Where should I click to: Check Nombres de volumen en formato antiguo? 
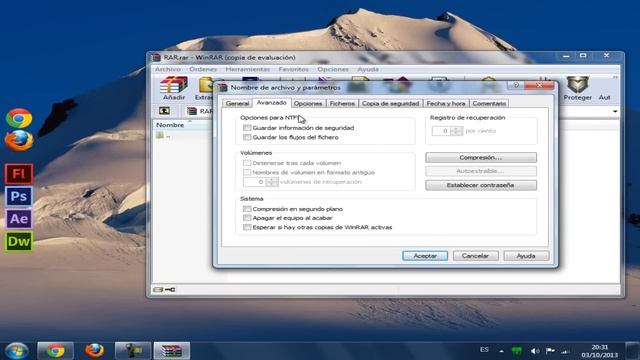(x=247, y=172)
